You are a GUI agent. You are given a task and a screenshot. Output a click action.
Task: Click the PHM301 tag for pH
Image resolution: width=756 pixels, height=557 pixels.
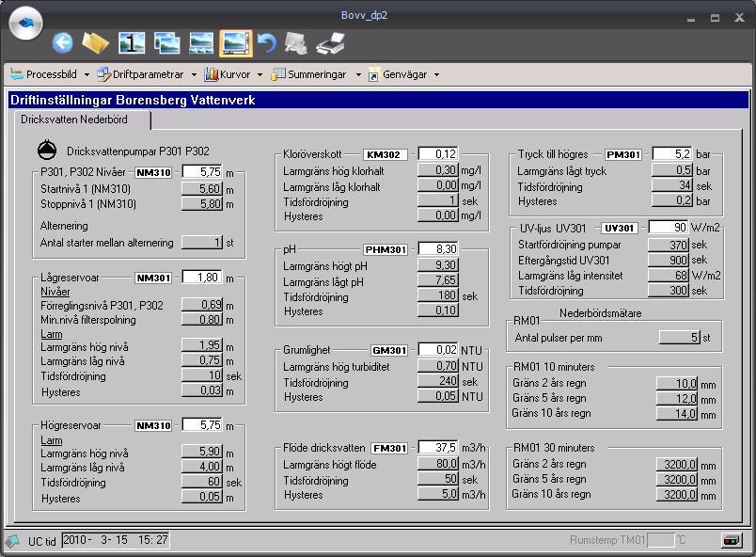pos(386,250)
